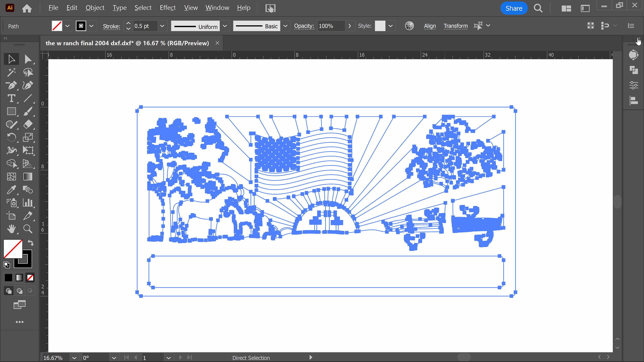The width and height of the screenshot is (644, 362).
Task: Open the Stroke weight dropdown
Action: (x=162, y=26)
